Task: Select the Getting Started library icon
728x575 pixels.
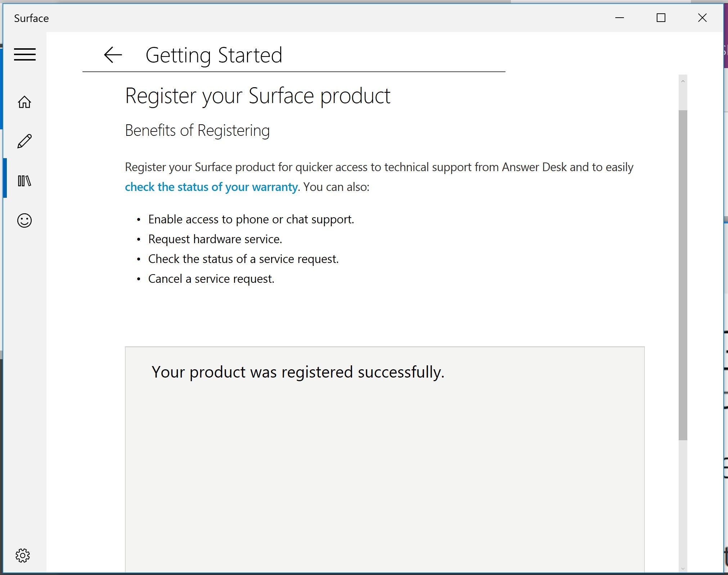Action: (x=24, y=180)
